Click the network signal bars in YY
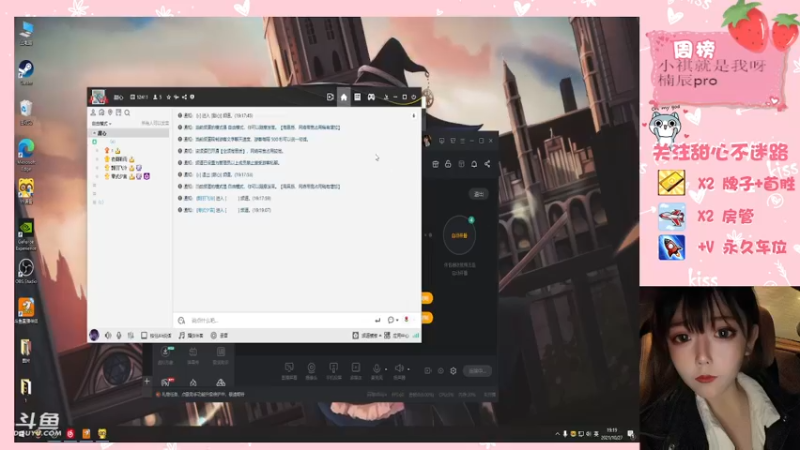The image size is (800, 450). pos(416,335)
